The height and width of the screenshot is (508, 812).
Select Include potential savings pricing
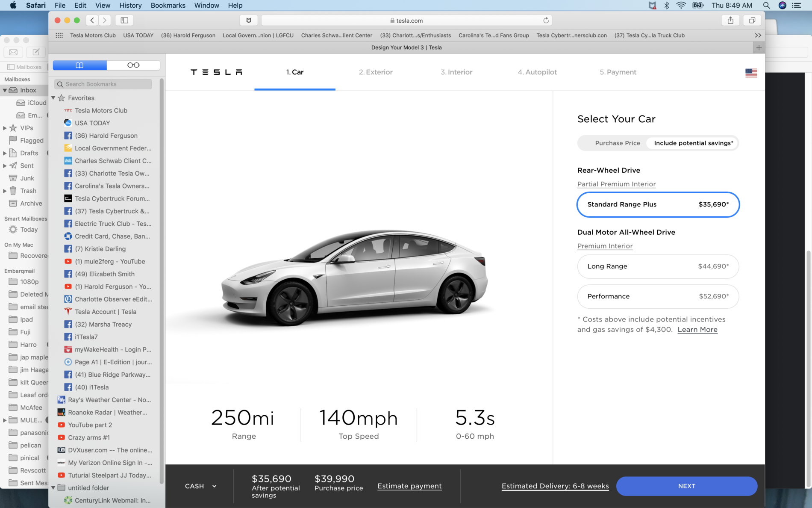coord(693,143)
